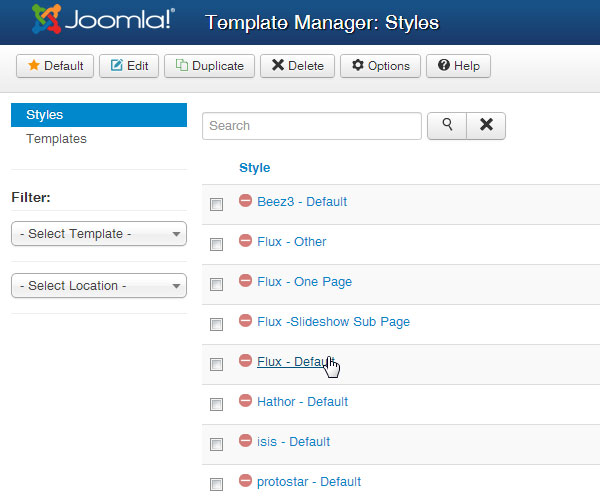600x502 pixels.
Task: Check the Flux -Slideshow Sub Page checkbox
Action: 216,324
